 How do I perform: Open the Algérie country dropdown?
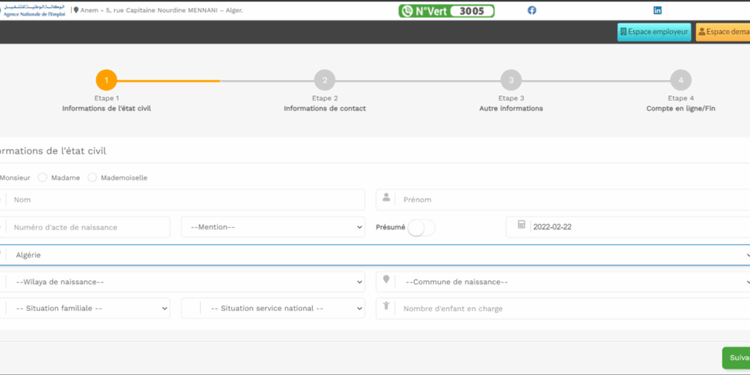point(375,255)
